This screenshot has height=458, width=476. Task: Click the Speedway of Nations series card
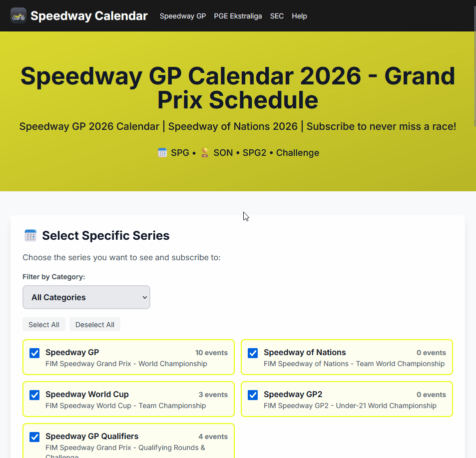tap(347, 357)
